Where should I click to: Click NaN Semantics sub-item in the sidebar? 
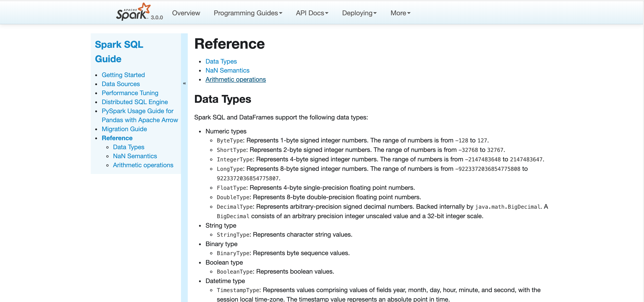pyautogui.click(x=135, y=156)
